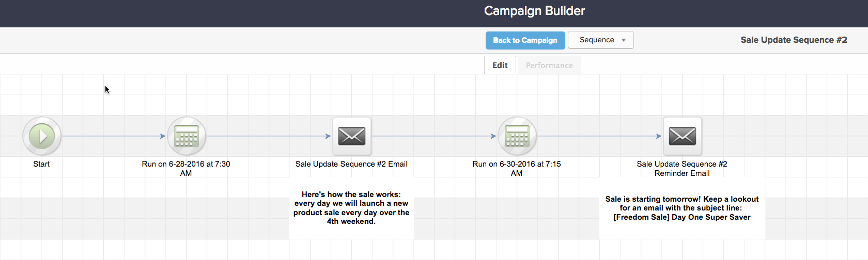The width and height of the screenshot is (868, 260).
Task: Select the 'Here's how the sale works' note
Action: click(x=351, y=208)
